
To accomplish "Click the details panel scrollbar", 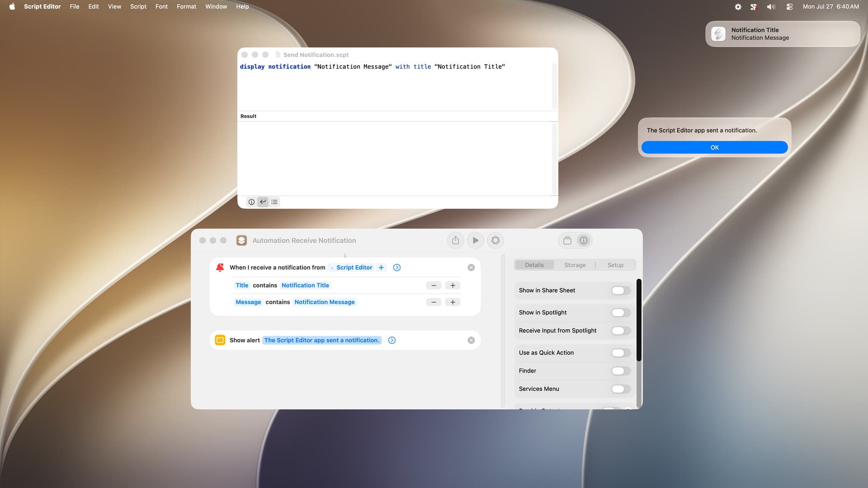I will 639,320.
